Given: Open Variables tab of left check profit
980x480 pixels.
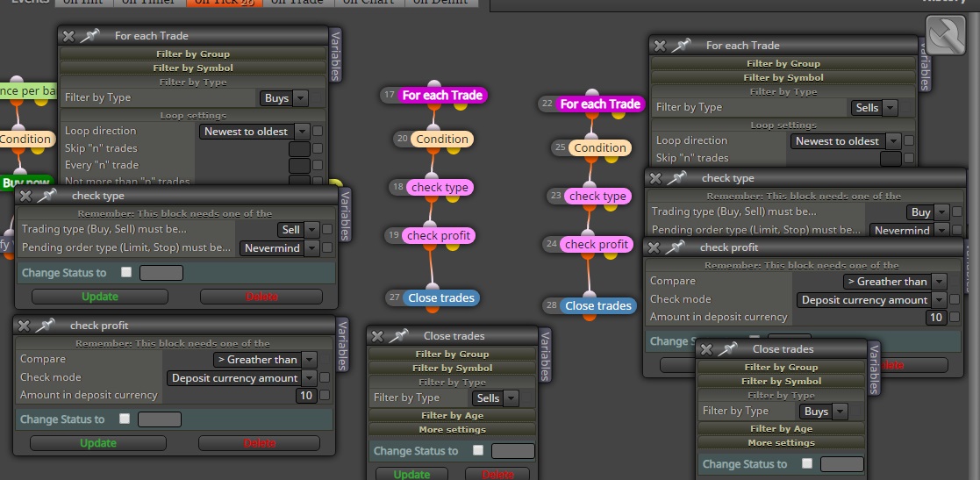Looking at the screenshot, I should pos(342,344).
